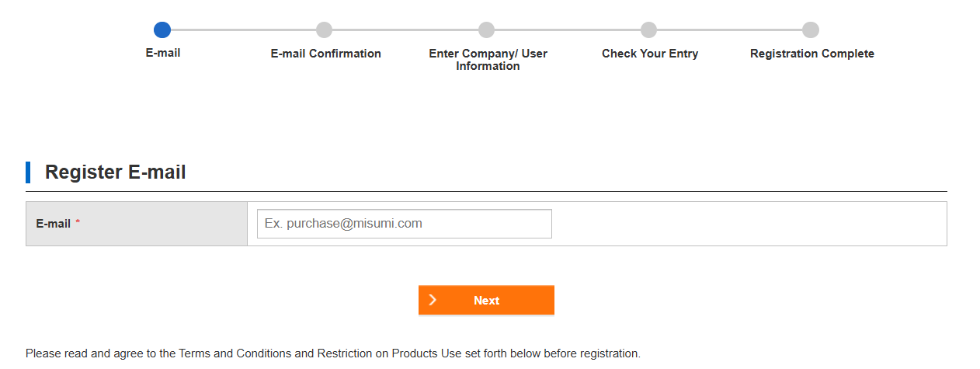This screenshot has height=369, width=980.
Task: Click the blue accent bar beside Register E-mail
Action: [x=28, y=172]
